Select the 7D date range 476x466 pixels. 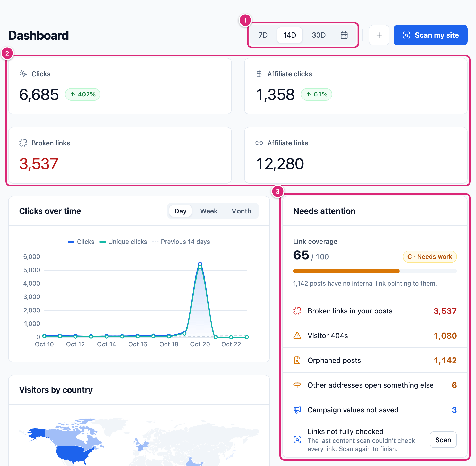point(263,35)
